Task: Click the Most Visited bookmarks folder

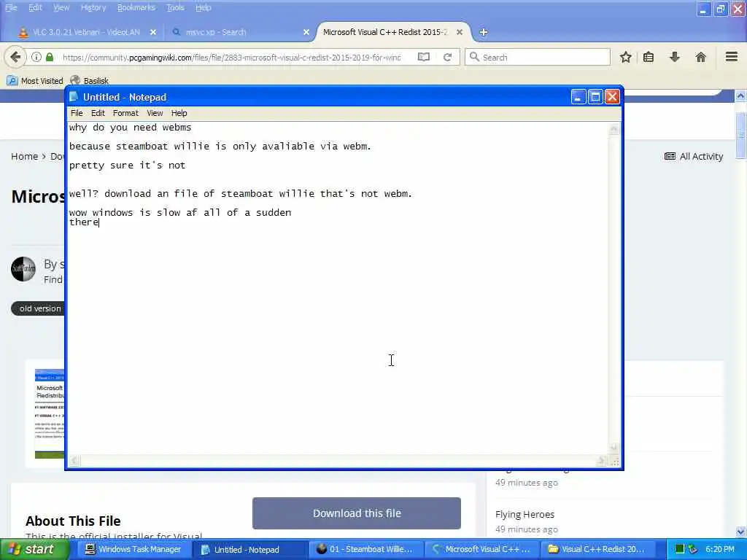Action: pyautogui.click(x=35, y=80)
